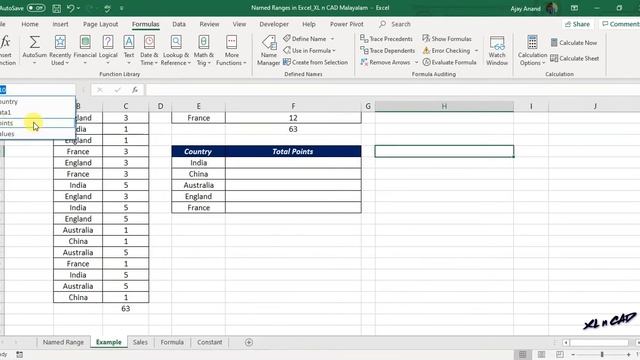Switch to Page Layout view in status bar

coord(541,354)
